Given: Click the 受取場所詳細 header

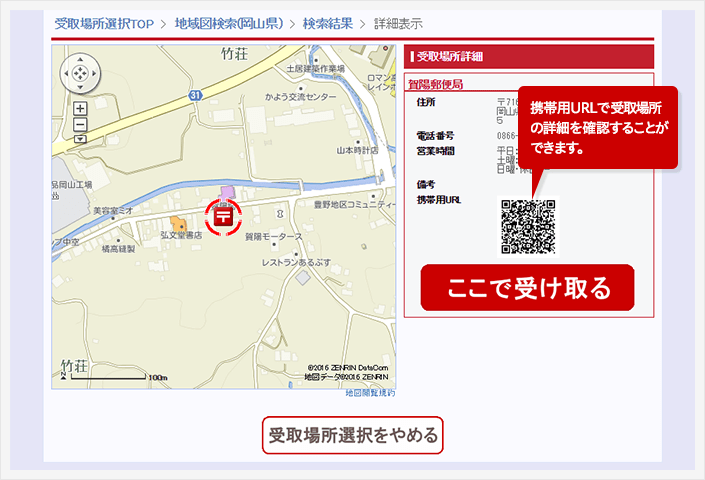Looking at the screenshot, I should pos(450,57).
